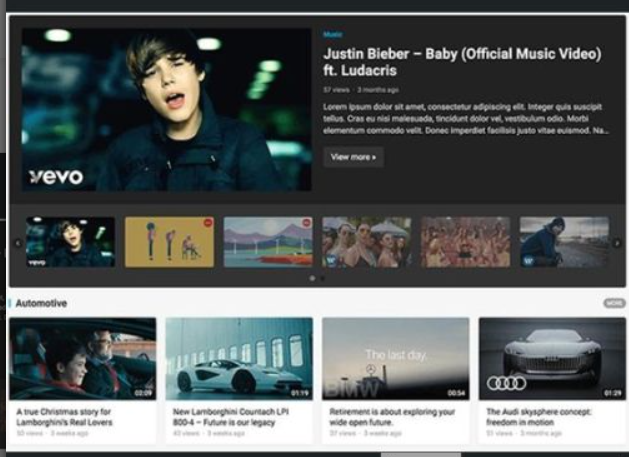Click the MORE button beside Automotive
This screenshot has width=629, height=457.
(x=614, y=303)
